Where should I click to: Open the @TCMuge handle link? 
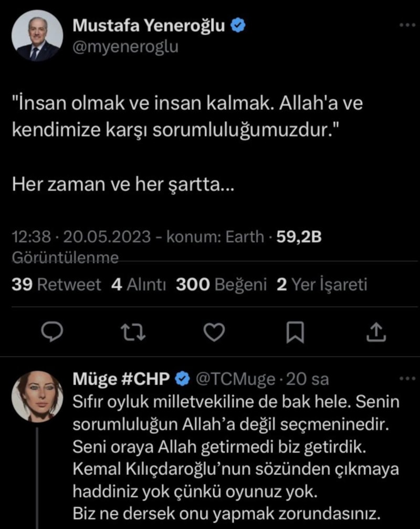tap(235, 379)
